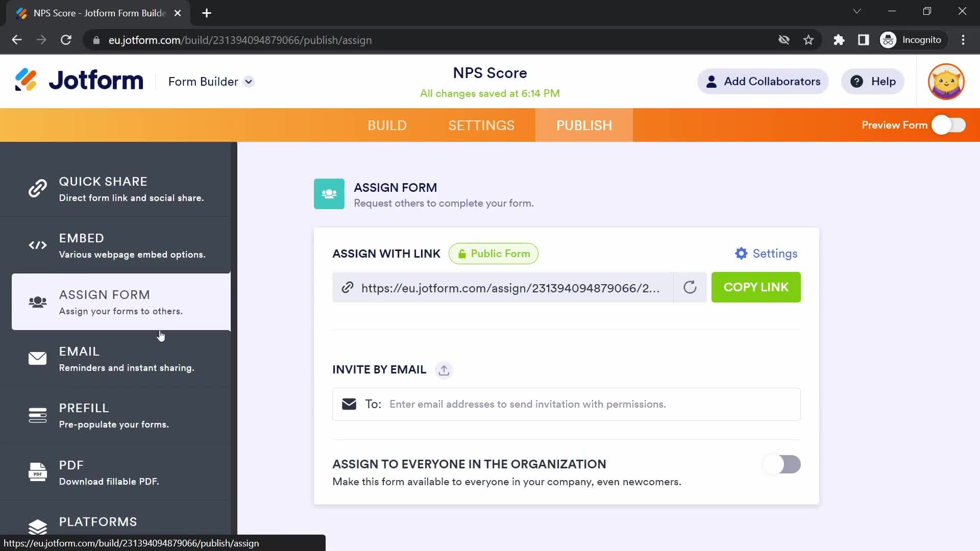Viewport: 980px width, 551px height.
Task: Open the Add Collaborators dropdown
Action: (763, 81)
